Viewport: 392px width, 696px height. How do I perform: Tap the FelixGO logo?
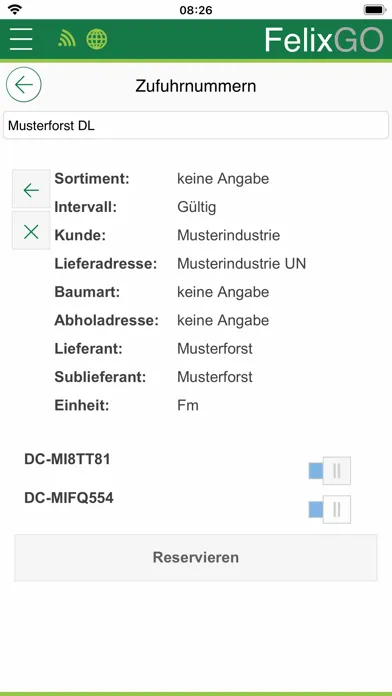point(324,40)
